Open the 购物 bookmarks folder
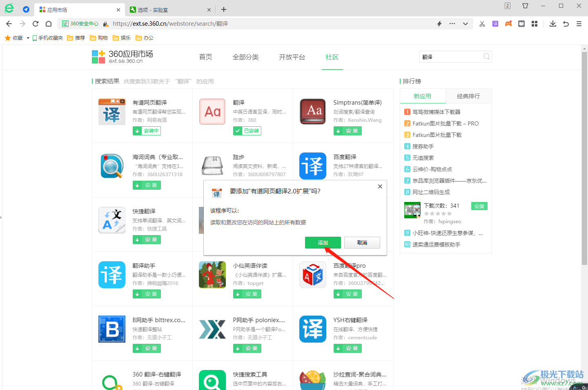Screen dimensions: 588x390 point(99,38)
